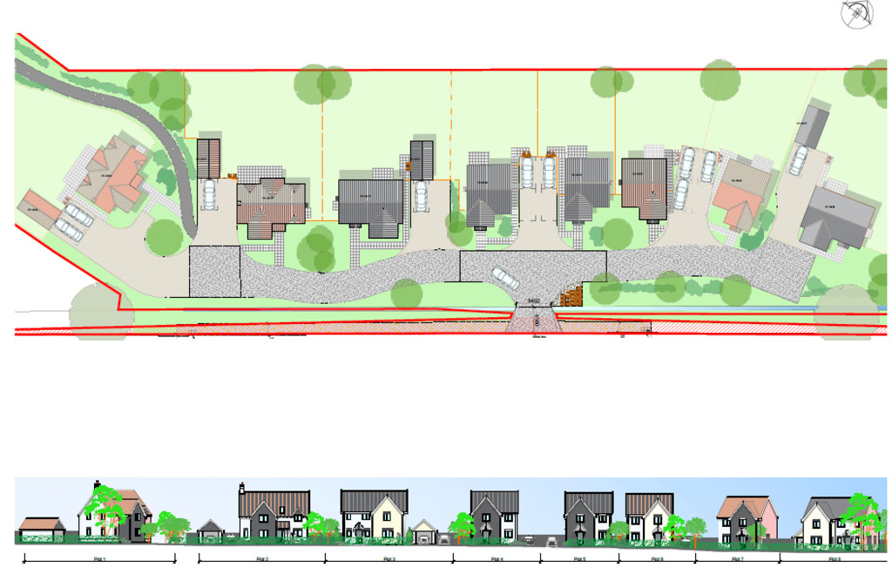Select the grey garage at the top right of plan

click(x=812, y=127)
